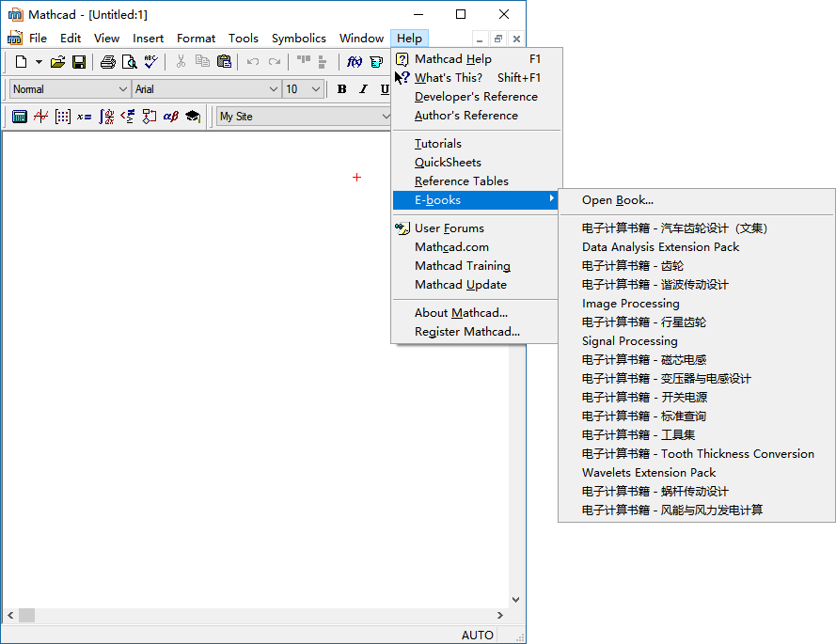Open QuickSheets from the Help menu
Screen dimensions: 836x644
point(477,162)
